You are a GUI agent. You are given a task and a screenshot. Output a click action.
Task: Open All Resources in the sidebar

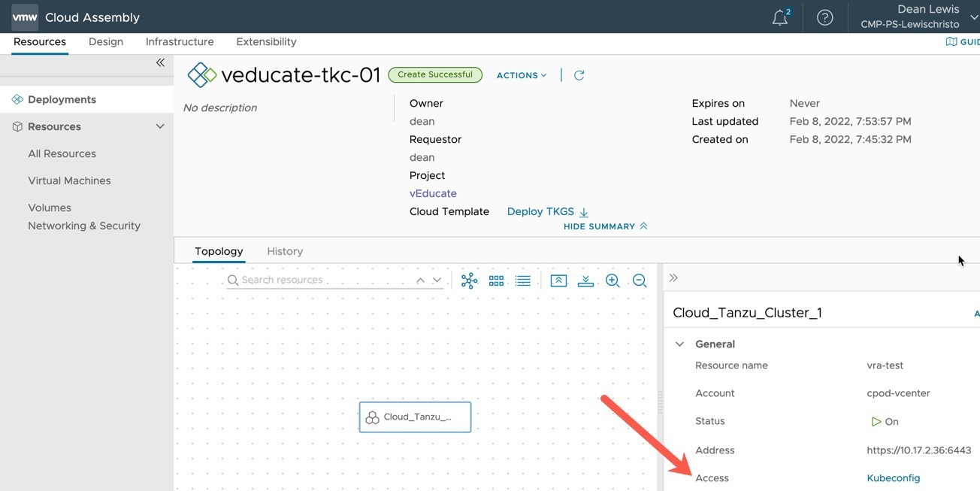point(62,153)
